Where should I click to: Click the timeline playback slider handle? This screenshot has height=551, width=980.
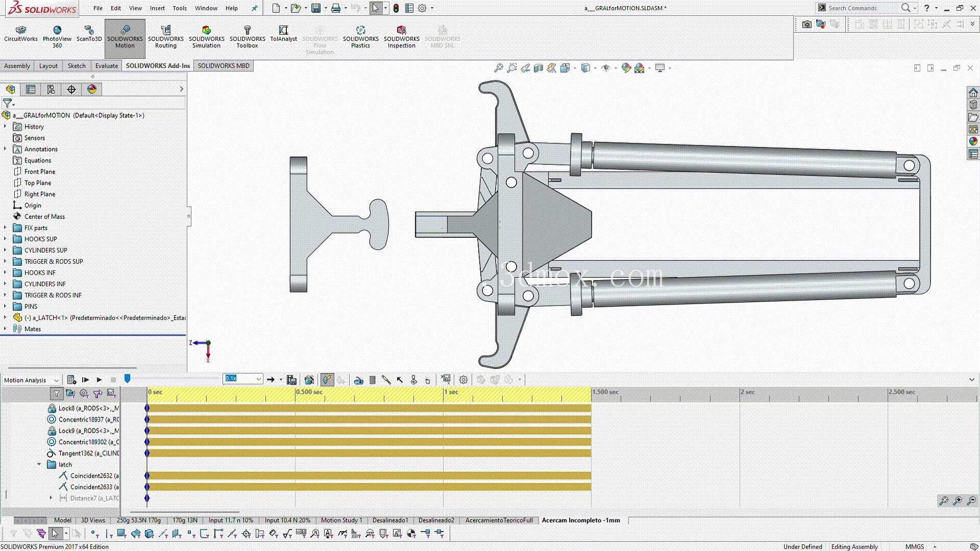[128, 379]
